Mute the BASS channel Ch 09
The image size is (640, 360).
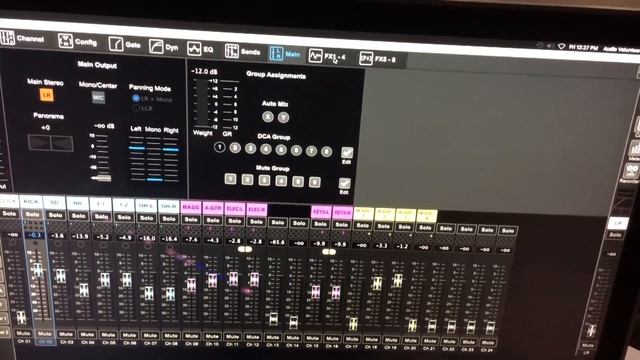[x=191, y=336]
